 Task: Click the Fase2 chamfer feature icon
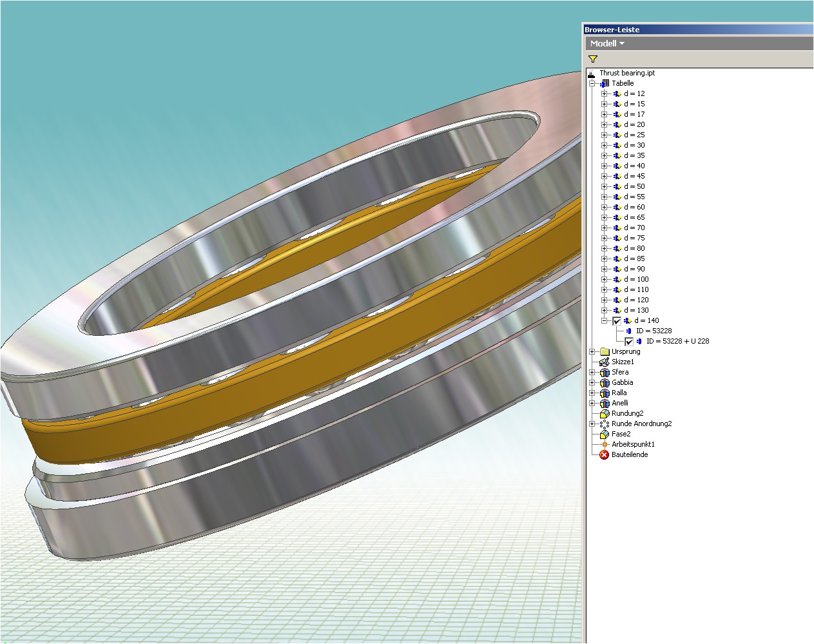[x=605, y=434]
